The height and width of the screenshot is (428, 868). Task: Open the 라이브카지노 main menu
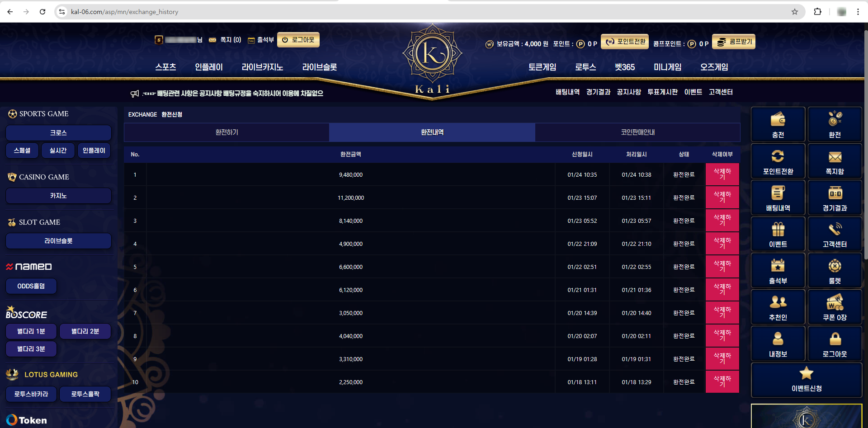(262, 67)
